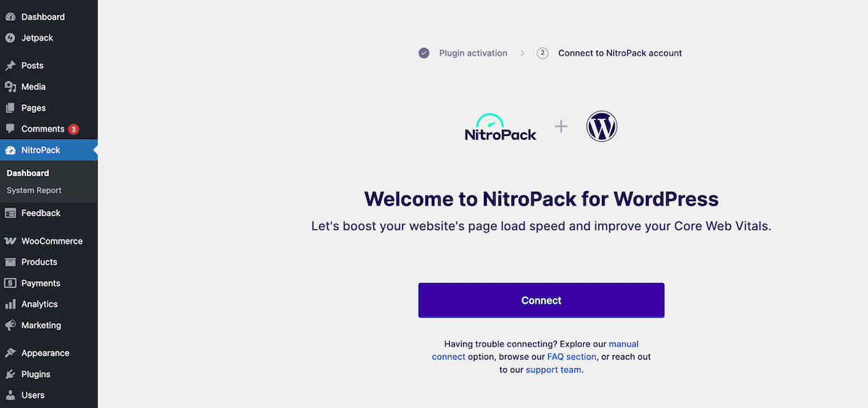Click the NitroPack logo in the center
Screen dimensions: 868x408
[x=501, y=127]
